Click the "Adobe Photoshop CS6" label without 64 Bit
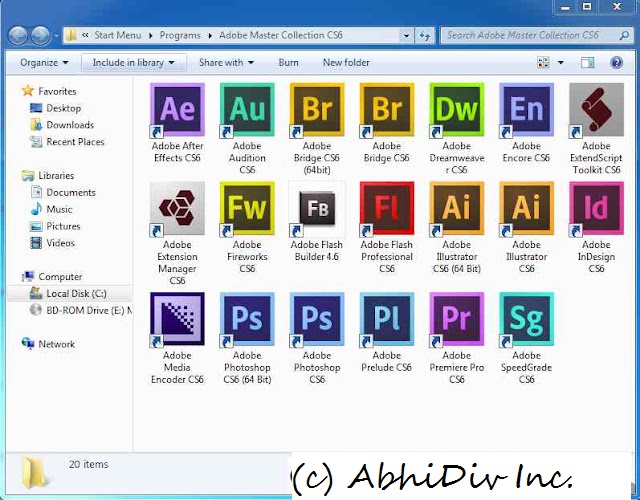Screen dimensions: 640x500 pyautogui.click(x=317, y=367)
